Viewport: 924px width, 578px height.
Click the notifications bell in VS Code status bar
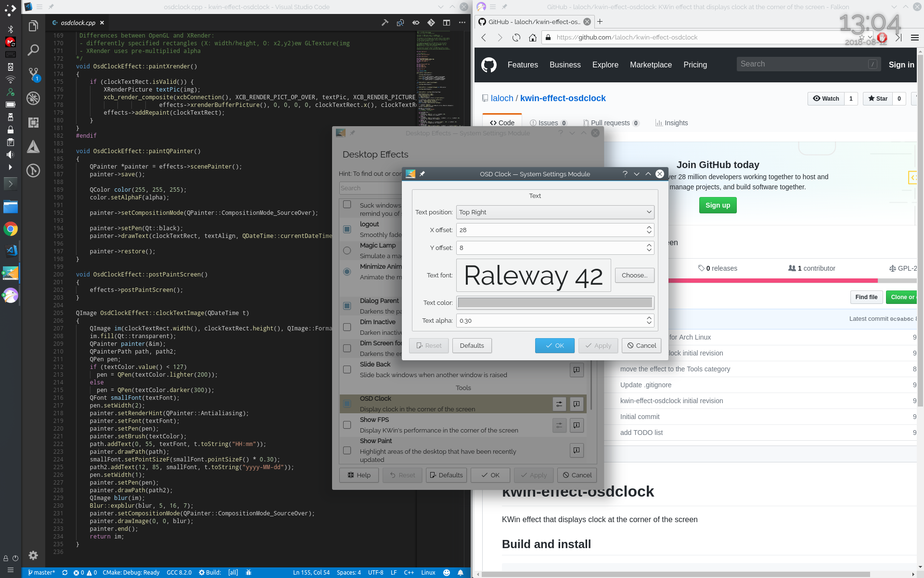point(461,573)
